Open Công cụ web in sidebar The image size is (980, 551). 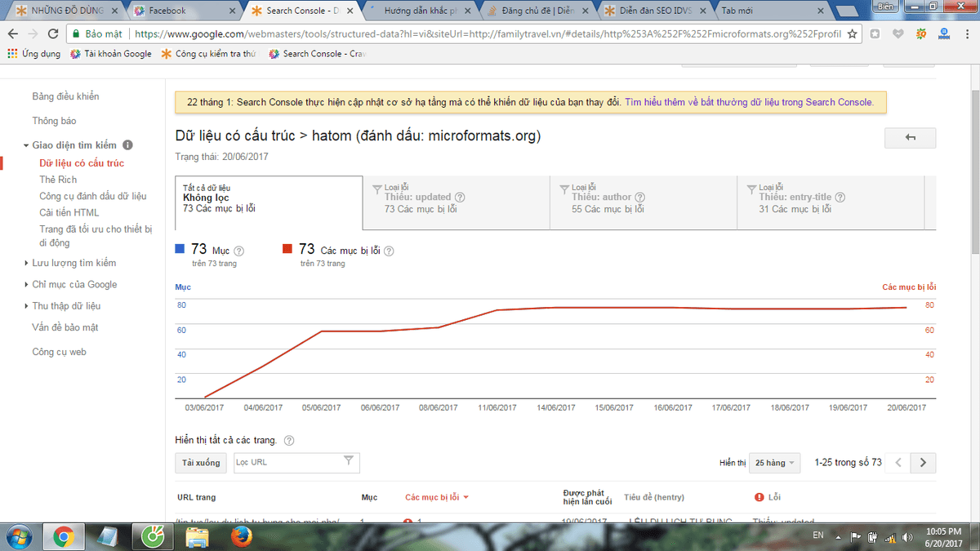click(59, 352)
